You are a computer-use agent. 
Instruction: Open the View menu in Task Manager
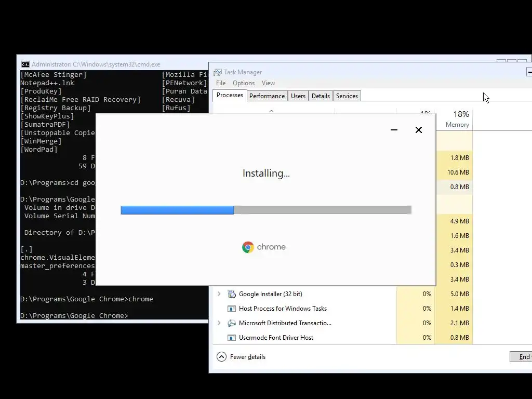268,83
